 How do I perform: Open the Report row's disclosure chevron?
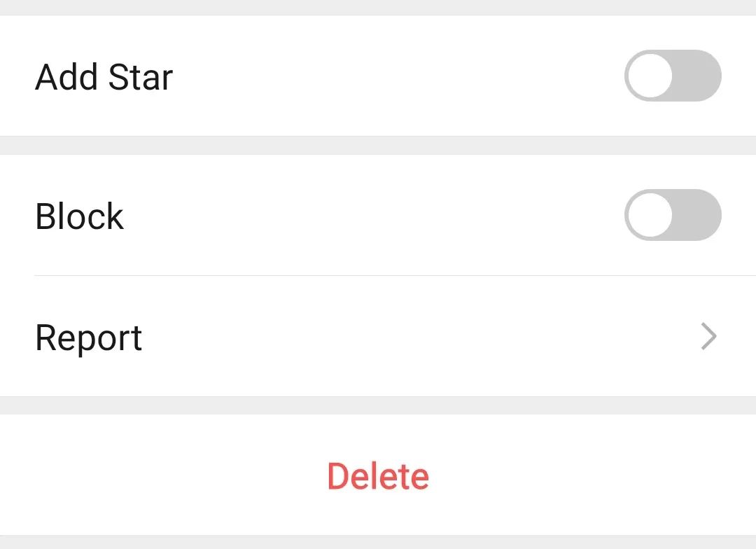click(708, 336)
